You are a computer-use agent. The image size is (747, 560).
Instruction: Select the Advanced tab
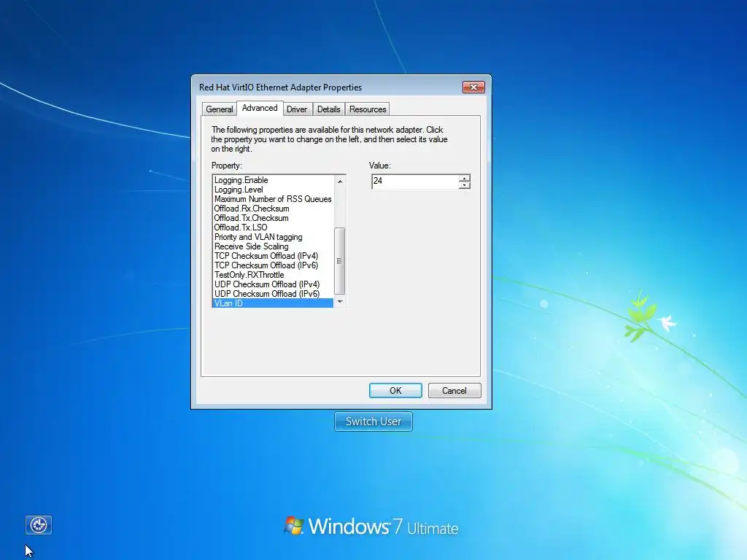pos(260,108)
